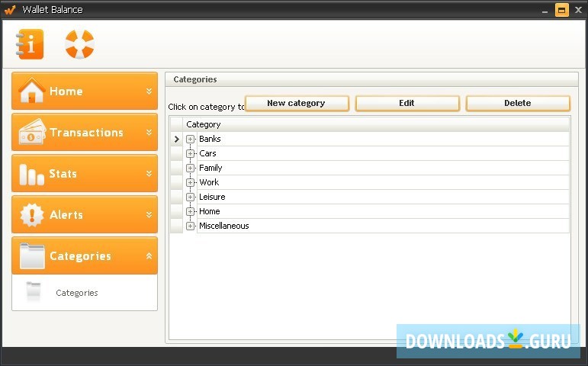Image resolution: width=588 pixels, height=366 pixels.
Task: Expand the Banks category tree node
Action: pos(190,139)
